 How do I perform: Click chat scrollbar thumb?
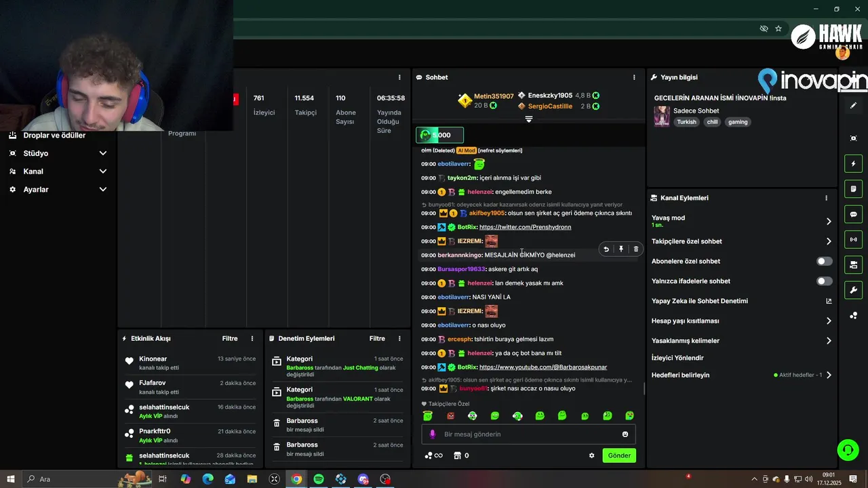pyautogui.click(x=644, y=389)
